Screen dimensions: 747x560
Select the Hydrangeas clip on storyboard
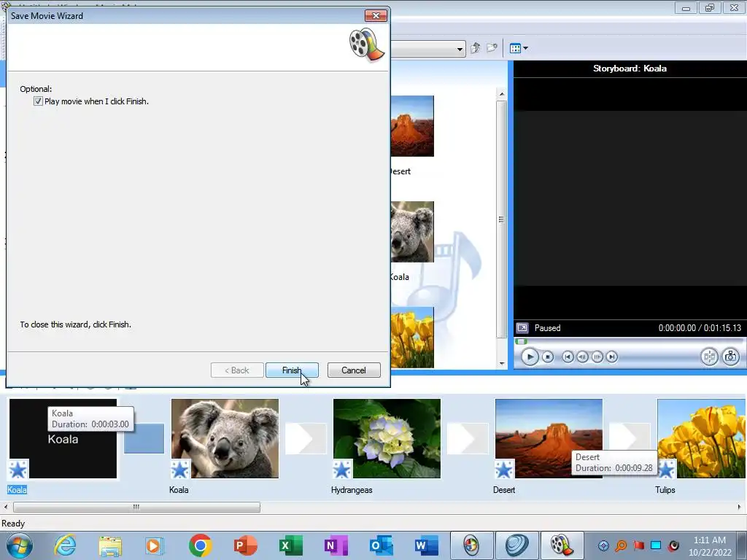tap(387, 438)
